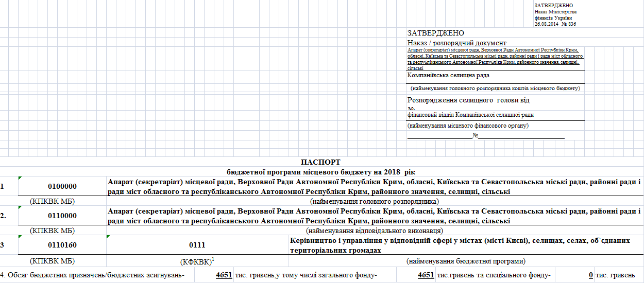This screenshot has width=644, height=283.
Task: Select the large ЗАТВЕРДЖЕНО heading cell
Action: coord(435,33)
